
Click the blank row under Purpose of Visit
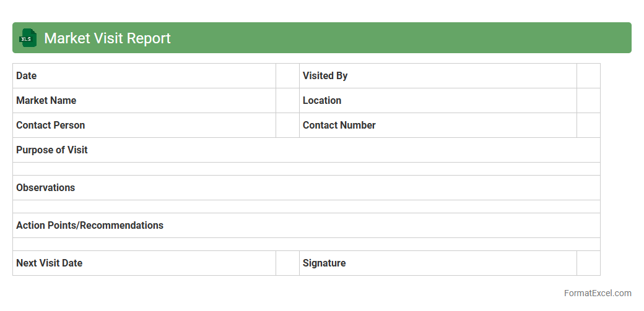pos(306,169)
